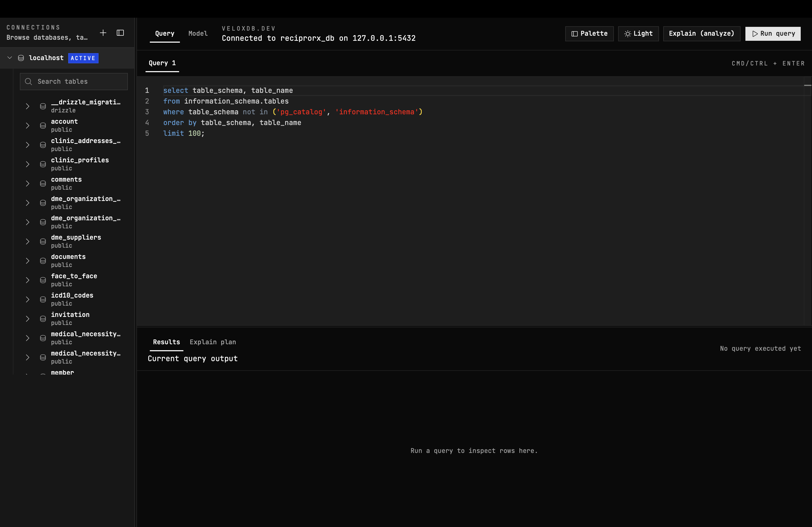The width and height of the screenshot is (812, 527).
Task: Focus the Search tables field
Action: [x=74, y=82]
